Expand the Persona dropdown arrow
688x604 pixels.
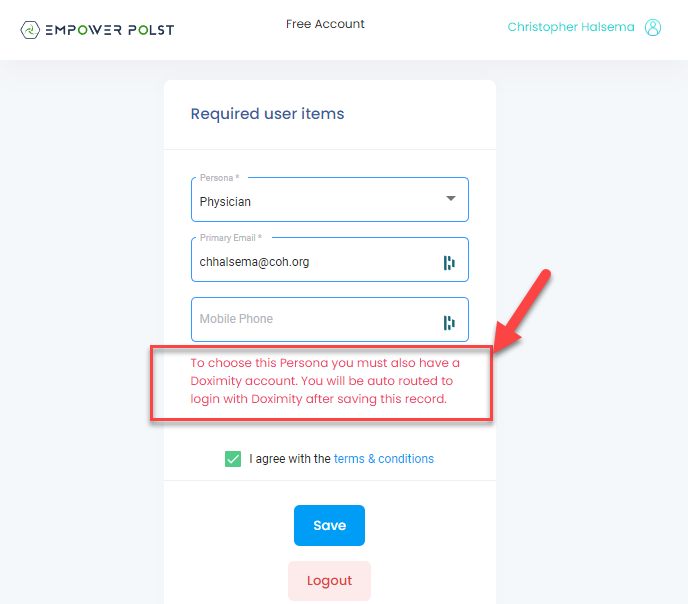[451, 199]
